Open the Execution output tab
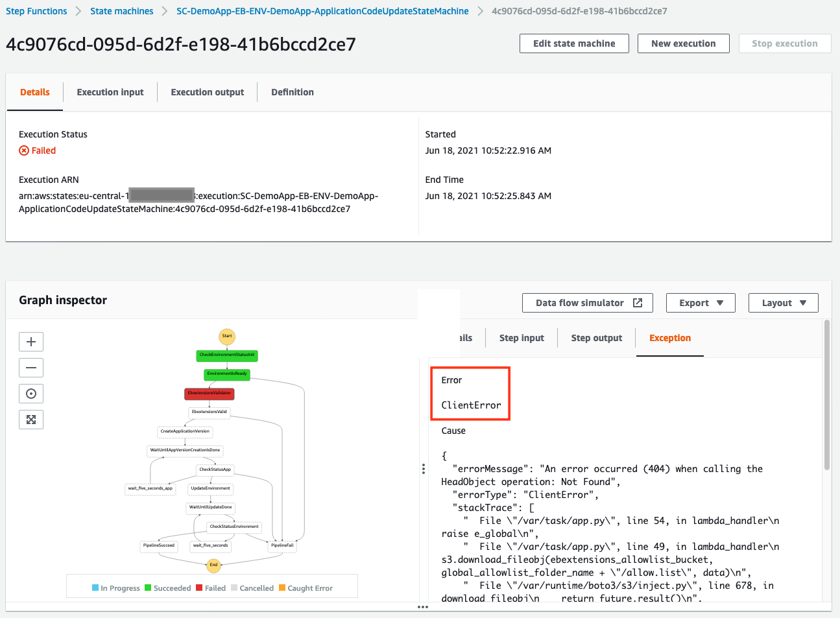The width and height of the screenshot is (840, 618). tap(208, 92)
